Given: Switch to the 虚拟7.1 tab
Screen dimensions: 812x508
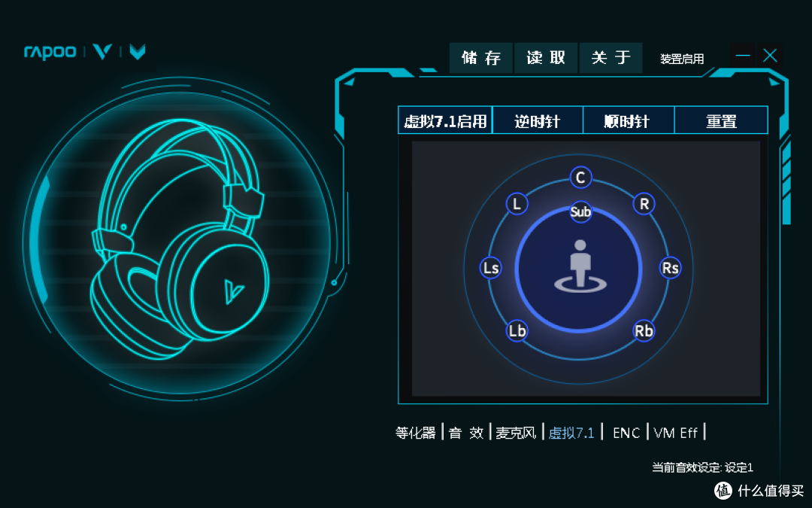Looking at the screenshot, I should (x=571, y=432).
